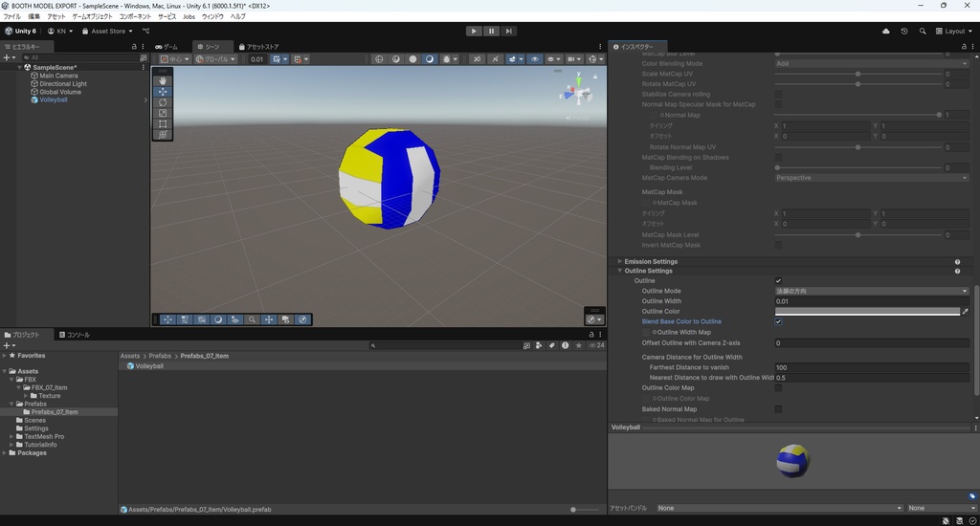Open the global search magnifier icon

[923, 31]
